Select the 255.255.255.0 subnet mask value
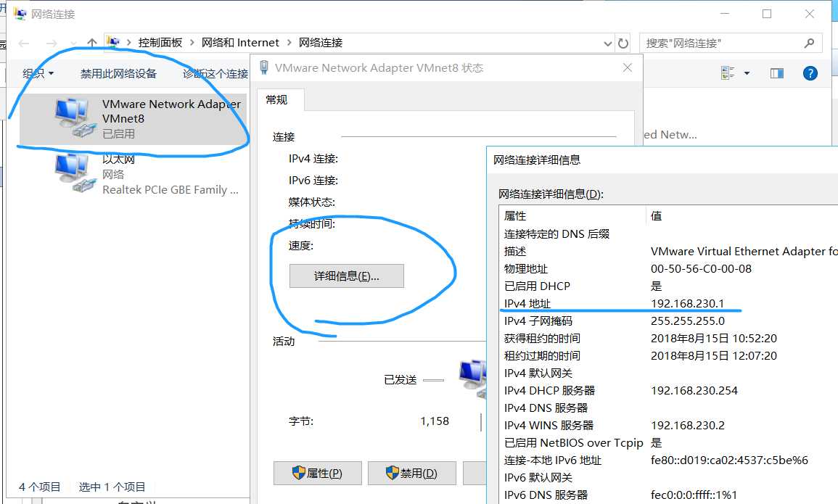The height and width of the screenshot is (504, 838). coord(687,321)
